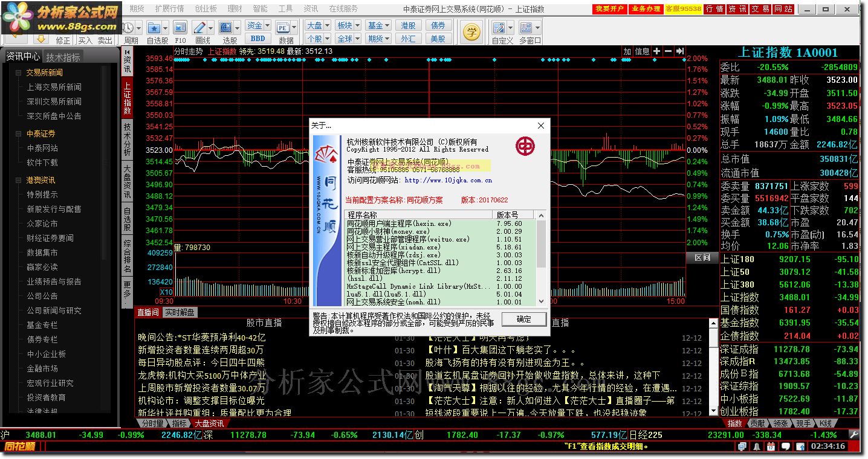The image size is (868, 459).
Task: Collapse the left panel arrow above 资讯 tab
Action: coord(126,51)
